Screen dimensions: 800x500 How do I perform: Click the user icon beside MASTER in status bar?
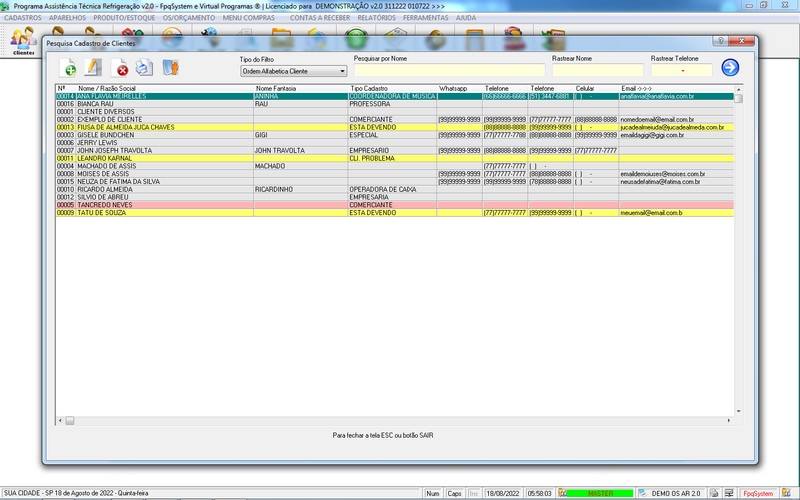[562, 493]
